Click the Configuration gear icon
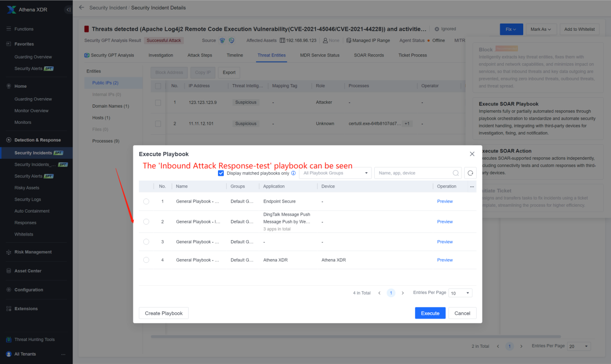The height and width of the screenshot is (364, 611). coord(8,290)
